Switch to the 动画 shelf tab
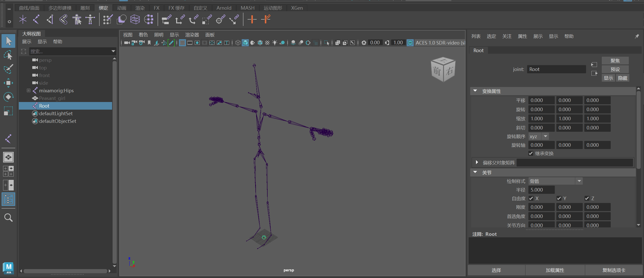Image resolution: width=644 pixels, height=278 pixels. click(121, 8)
